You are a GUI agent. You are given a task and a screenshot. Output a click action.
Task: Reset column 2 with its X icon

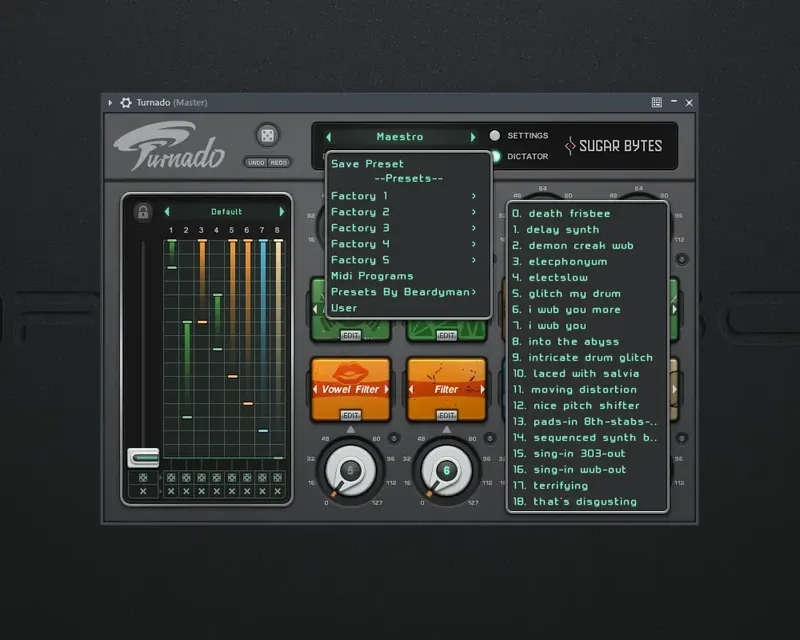186,491
